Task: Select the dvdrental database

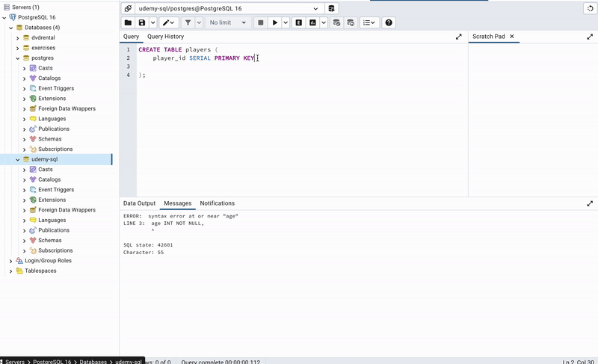Action: point(43,37)
